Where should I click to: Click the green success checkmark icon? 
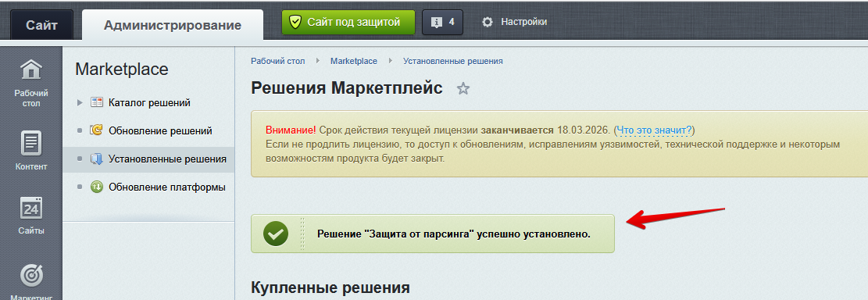pyautogui.click(x=275, y=234)
